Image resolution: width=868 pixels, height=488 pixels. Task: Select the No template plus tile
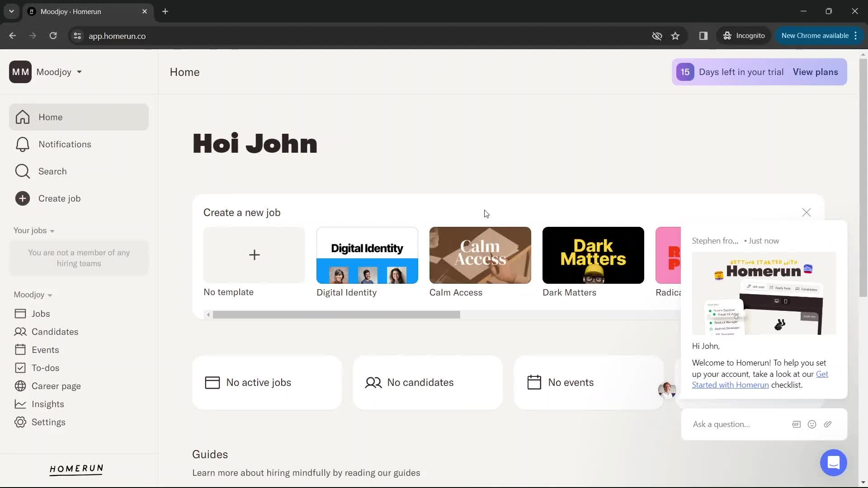coord(254,255)
